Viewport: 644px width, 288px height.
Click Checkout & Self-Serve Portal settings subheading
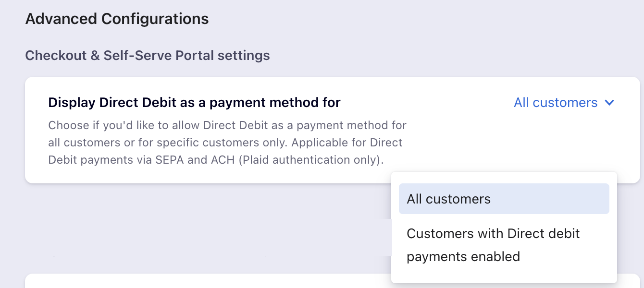pyautogui.click(x=147, y=56)
